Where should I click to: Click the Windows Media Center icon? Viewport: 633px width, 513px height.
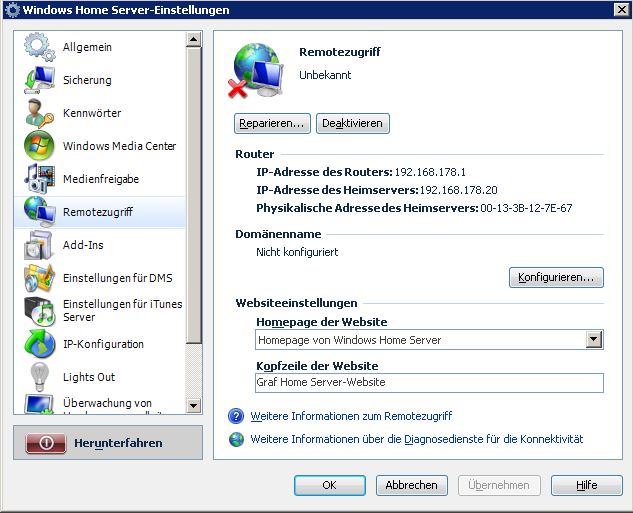39,146
